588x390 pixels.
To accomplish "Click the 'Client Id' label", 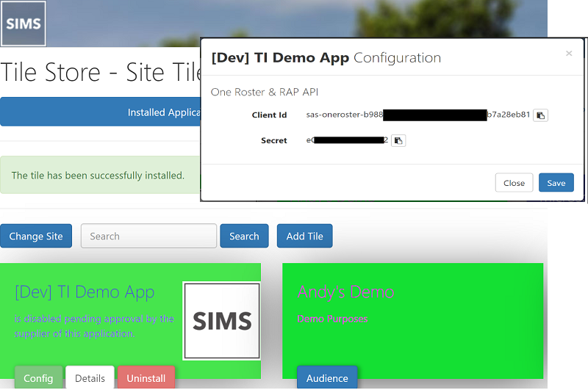I will coord(269,115).
